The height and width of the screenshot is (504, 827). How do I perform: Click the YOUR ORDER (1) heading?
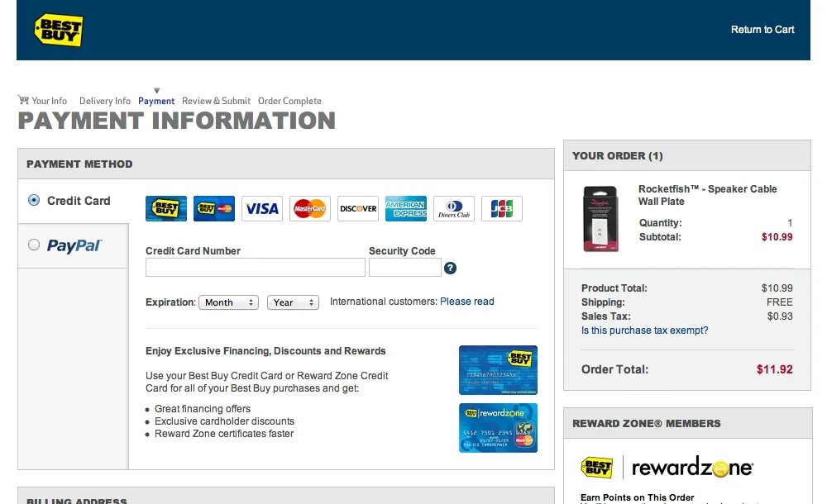coord(618,155)
